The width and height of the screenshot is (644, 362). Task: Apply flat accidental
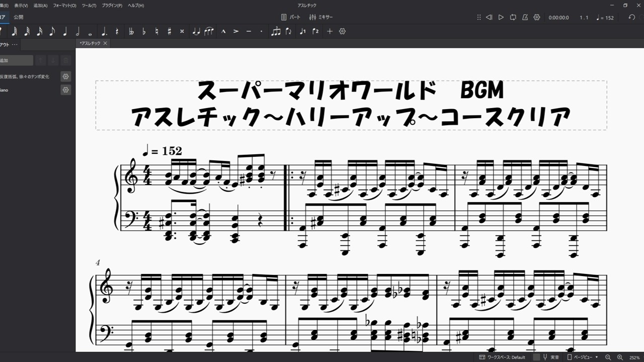144,31
